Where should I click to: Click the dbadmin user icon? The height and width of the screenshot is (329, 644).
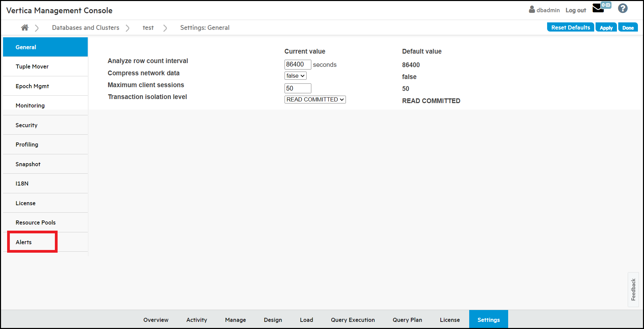[532, 9]
